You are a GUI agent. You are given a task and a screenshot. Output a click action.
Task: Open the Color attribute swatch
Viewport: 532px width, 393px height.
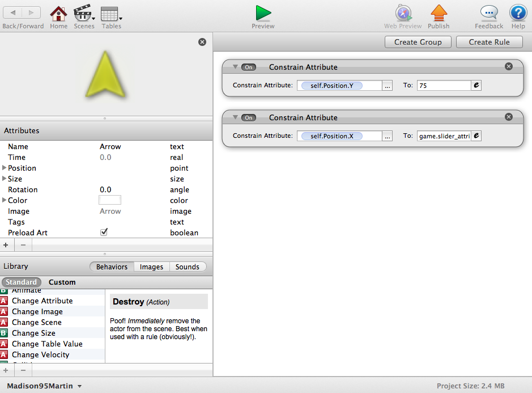(110, 200)
